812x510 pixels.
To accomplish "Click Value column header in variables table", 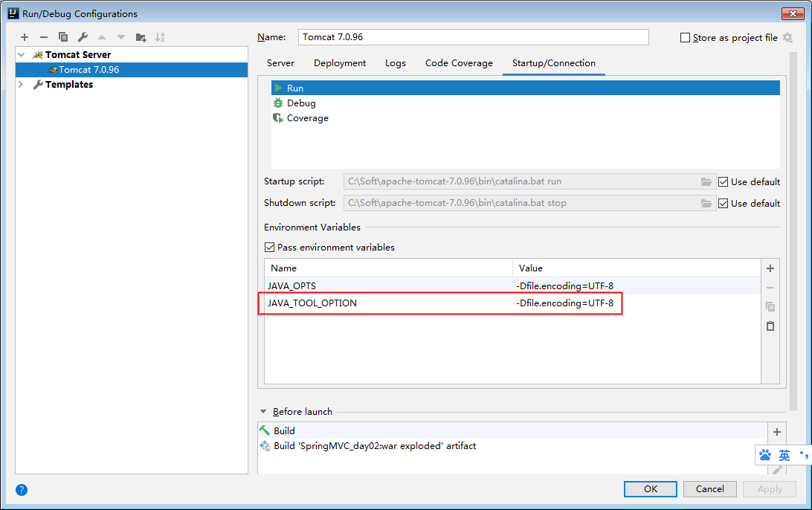I will [637, 268].
